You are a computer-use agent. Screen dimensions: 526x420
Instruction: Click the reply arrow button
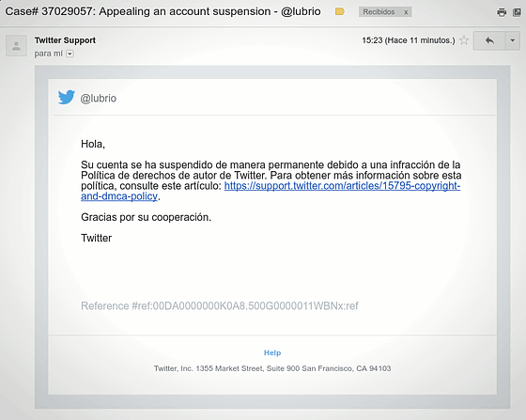[x=489, y=41]
